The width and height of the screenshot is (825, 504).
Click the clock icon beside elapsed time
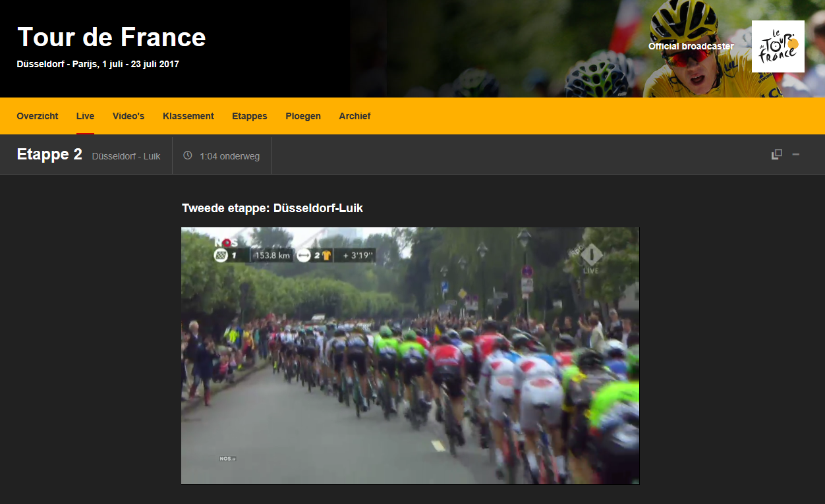coord(188,155)
